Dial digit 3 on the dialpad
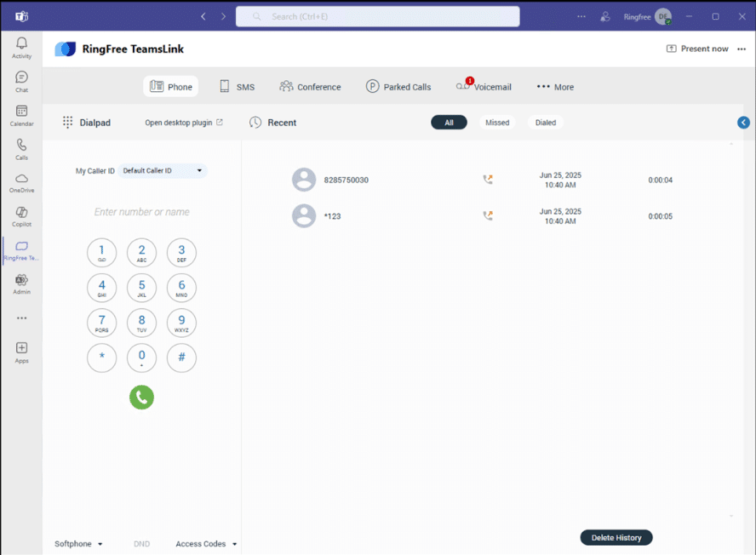The height and width of the screenshot is (555, 756). coord(181,252)
